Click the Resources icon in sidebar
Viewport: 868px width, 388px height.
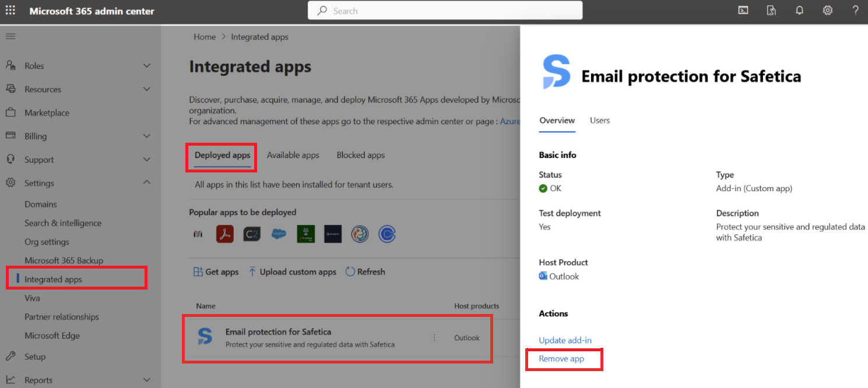click(10, 89)
